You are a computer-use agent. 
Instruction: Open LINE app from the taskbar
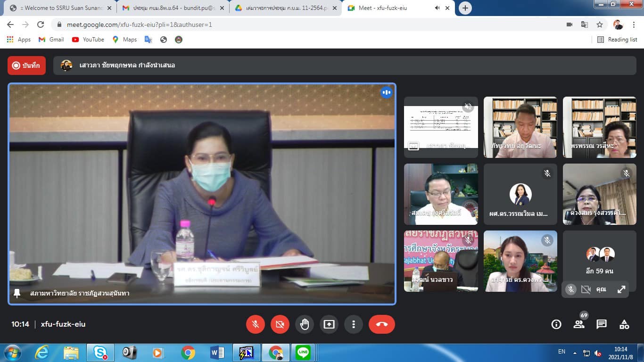point(303,353)
